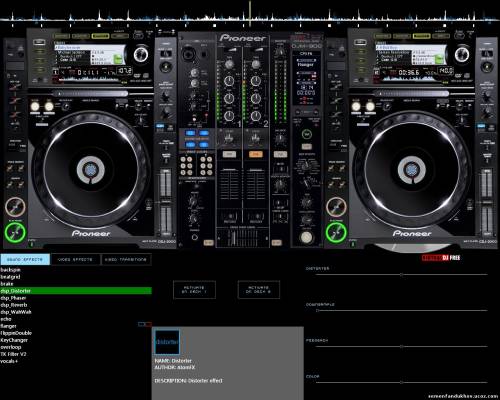This screenshot has height=400, width=500.
Task: Toggle orange channel 2 headphone cue button
Action: click(x=256, y=154)
